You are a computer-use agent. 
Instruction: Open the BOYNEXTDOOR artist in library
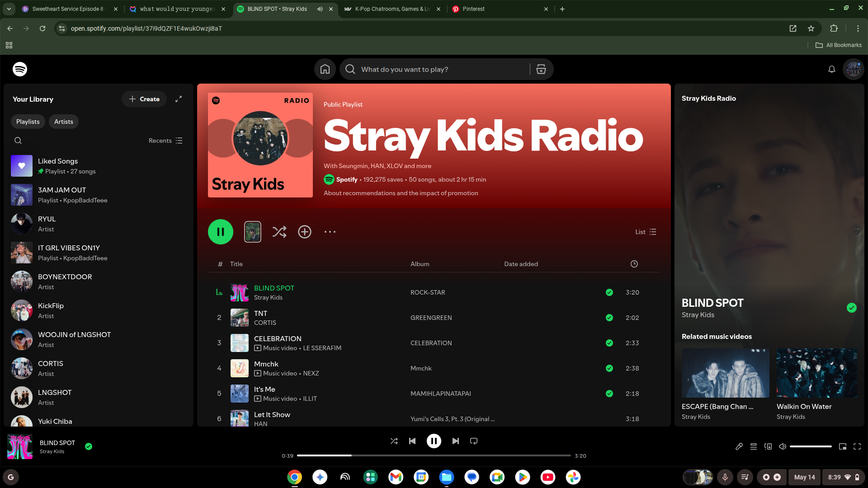[99, 282]
